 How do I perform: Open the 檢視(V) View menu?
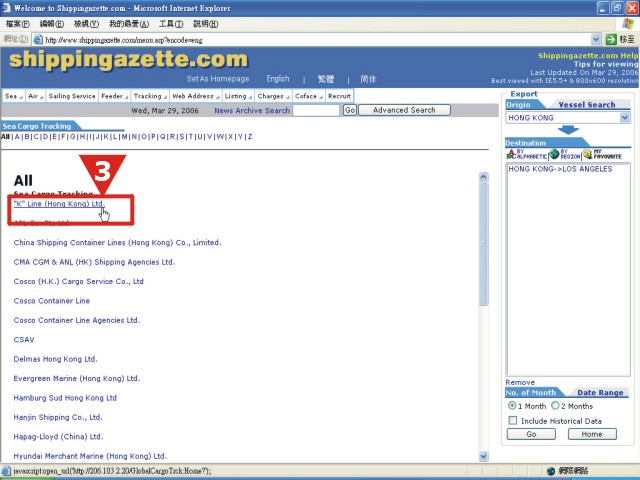[x=86, y=24]
